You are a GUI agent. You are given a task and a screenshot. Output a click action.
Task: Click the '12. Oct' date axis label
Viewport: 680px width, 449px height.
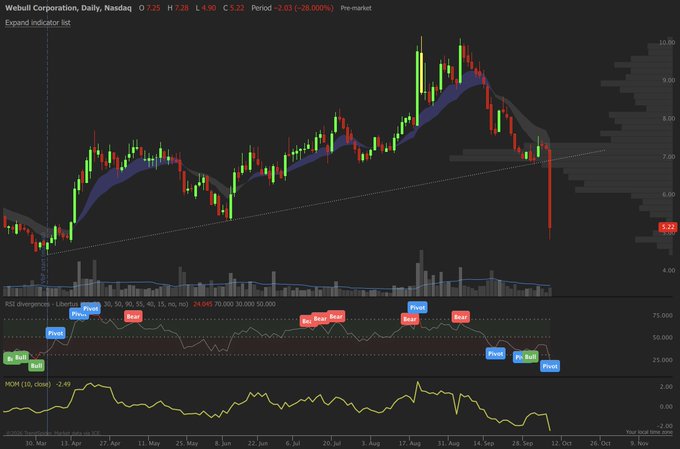pos(561,443)
